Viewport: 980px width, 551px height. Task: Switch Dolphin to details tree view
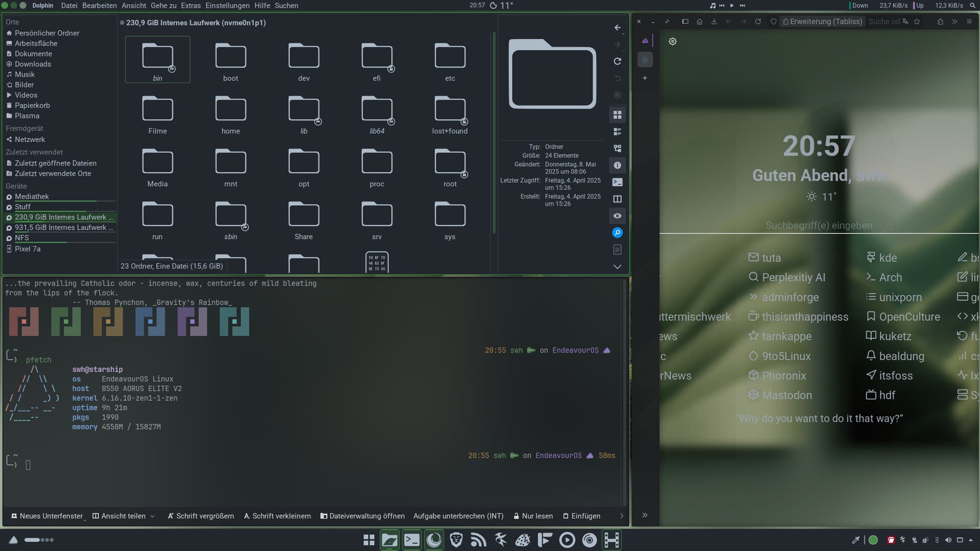coord(617,148)
